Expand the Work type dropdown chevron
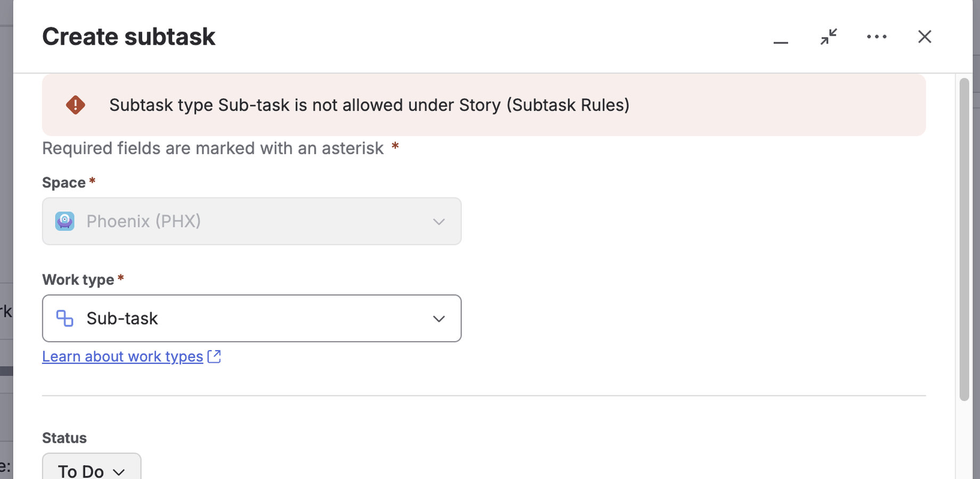This screenshot has width=980, height=479. [439, 319]
